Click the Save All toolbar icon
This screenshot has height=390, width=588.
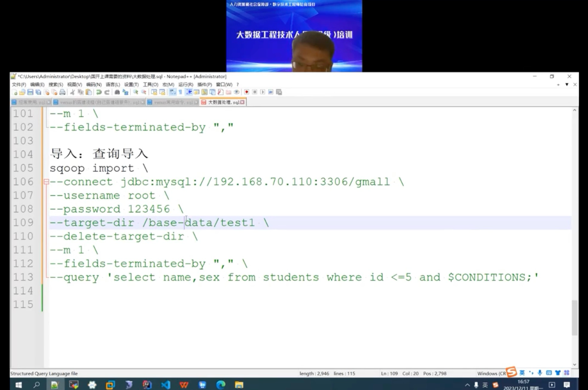(38, 92)
